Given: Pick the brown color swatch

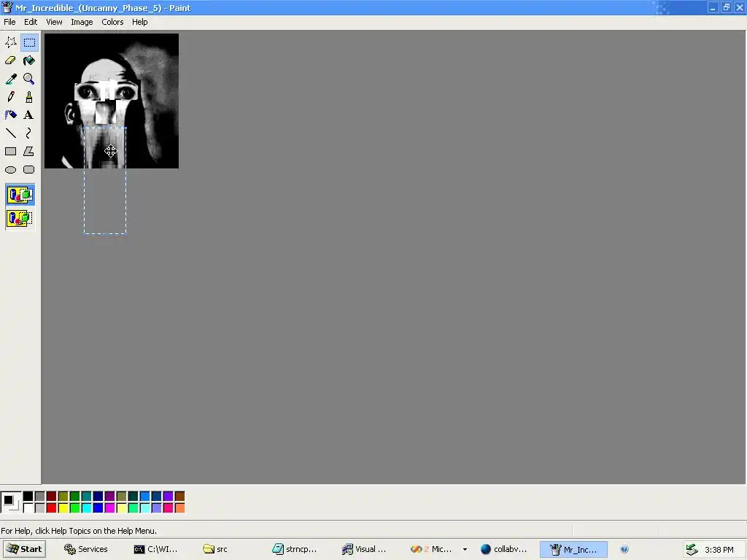Looking at the screenshot, I should [x=179, y=497].
